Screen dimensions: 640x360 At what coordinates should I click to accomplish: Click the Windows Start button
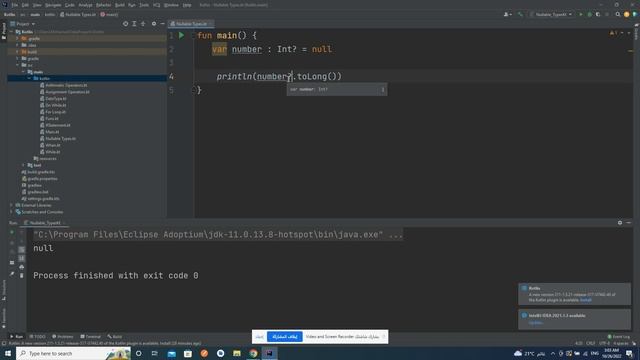pos(8,353)
